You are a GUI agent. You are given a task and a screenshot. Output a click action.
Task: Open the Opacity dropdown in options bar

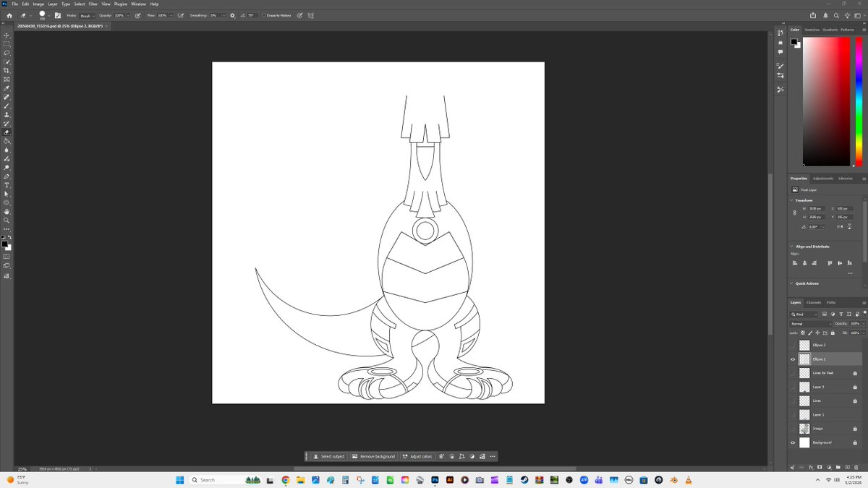point(128,15)
